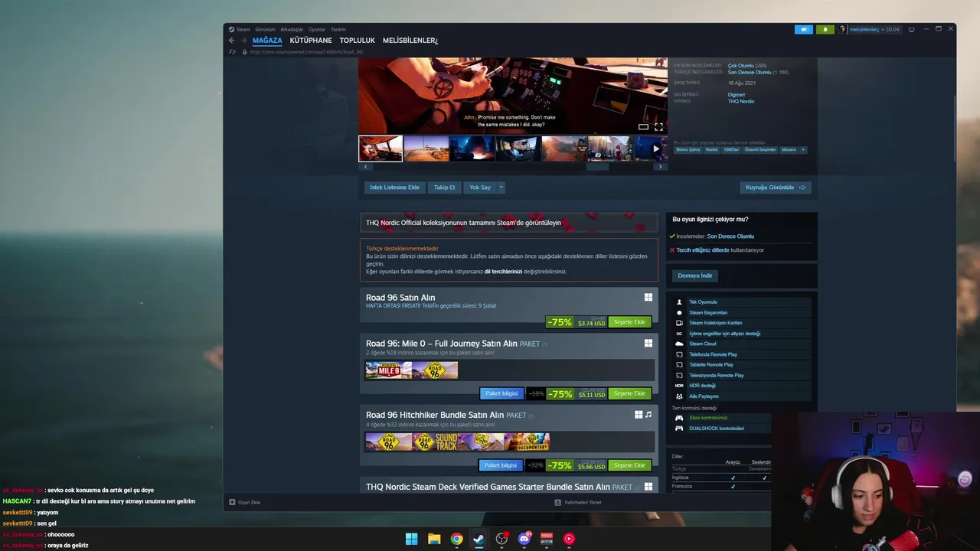Open the Arkadaşlar menu
The height and width of the screenshot is (551, 980).
(x=292, y=29)
